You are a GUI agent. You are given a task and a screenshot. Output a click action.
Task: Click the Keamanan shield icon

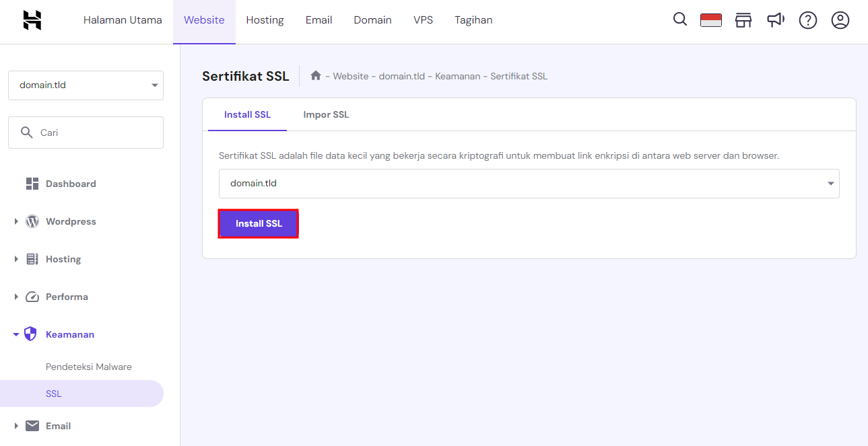[30, 334]
